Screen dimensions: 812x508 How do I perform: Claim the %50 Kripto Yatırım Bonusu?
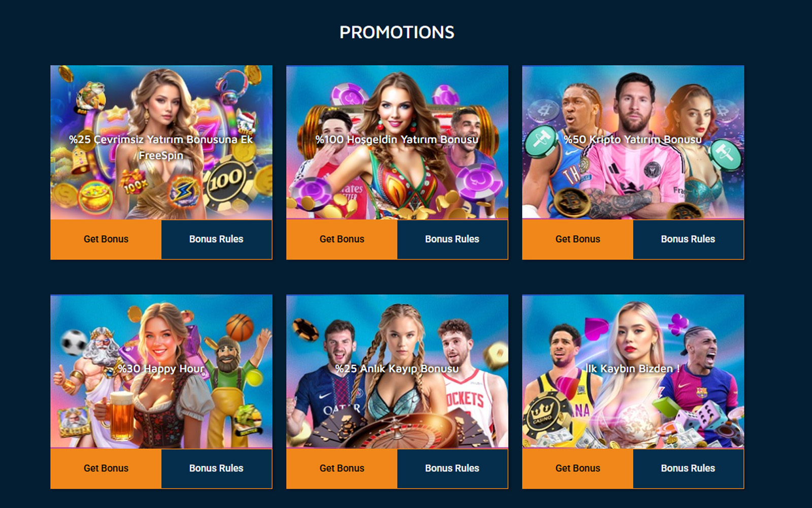[x=578, y=239]
